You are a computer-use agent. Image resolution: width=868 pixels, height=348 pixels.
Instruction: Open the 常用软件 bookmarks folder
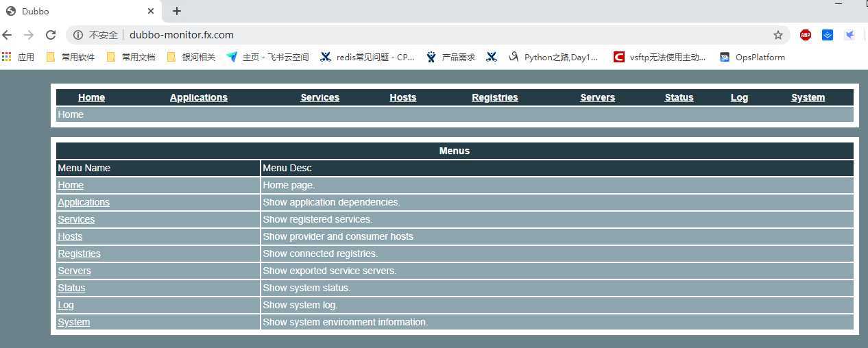71,58
